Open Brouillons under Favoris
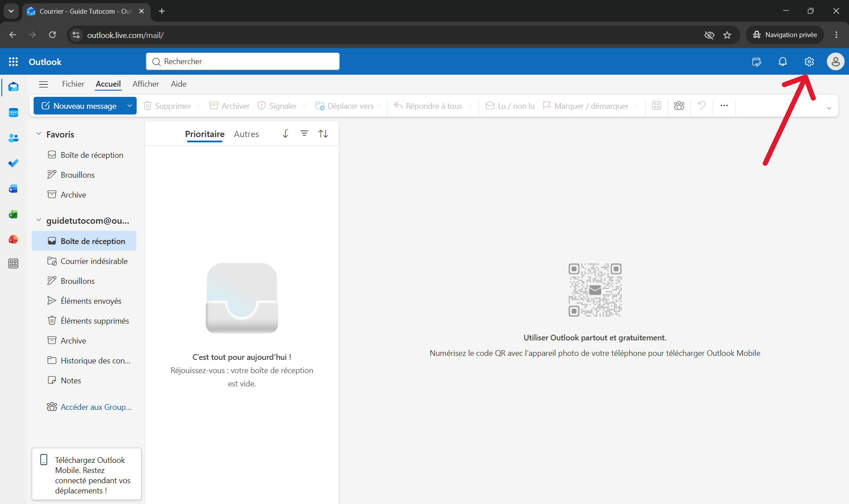849x504 pixels. [85, 175]
